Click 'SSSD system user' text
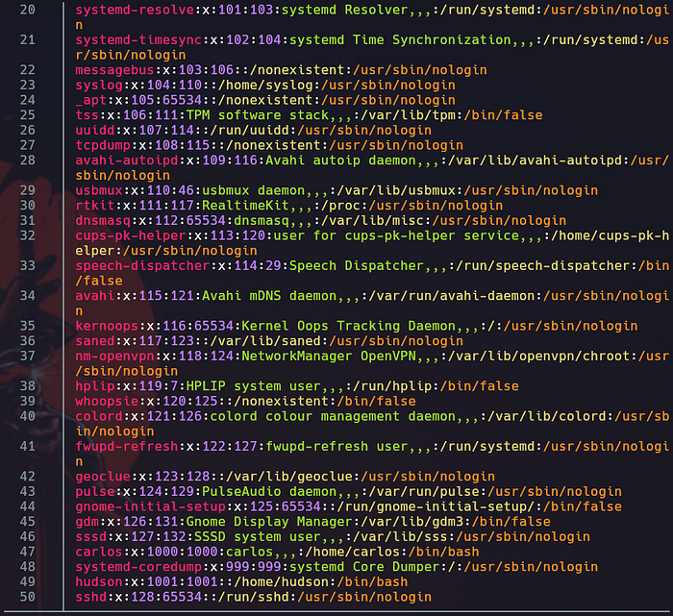 point(257,536)
